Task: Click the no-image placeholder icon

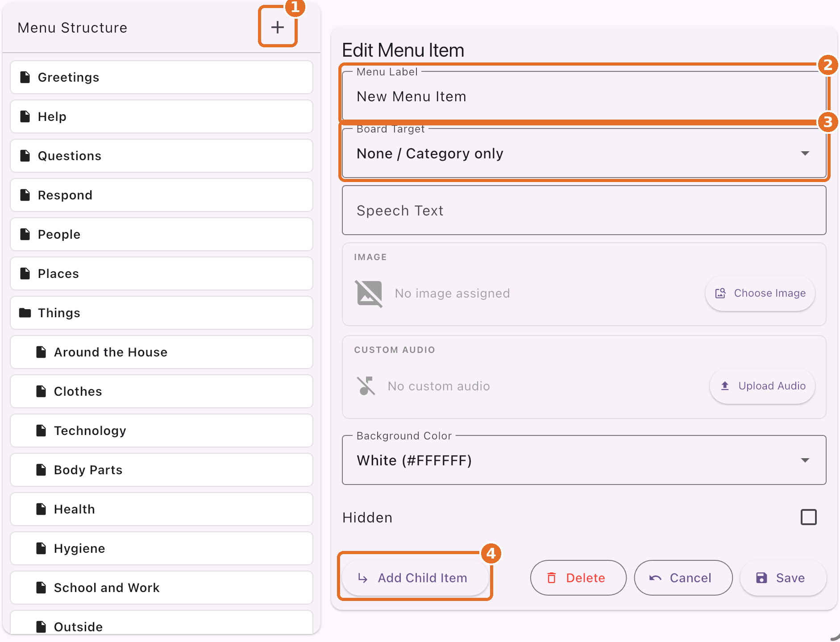Action: tap(369, 294)
